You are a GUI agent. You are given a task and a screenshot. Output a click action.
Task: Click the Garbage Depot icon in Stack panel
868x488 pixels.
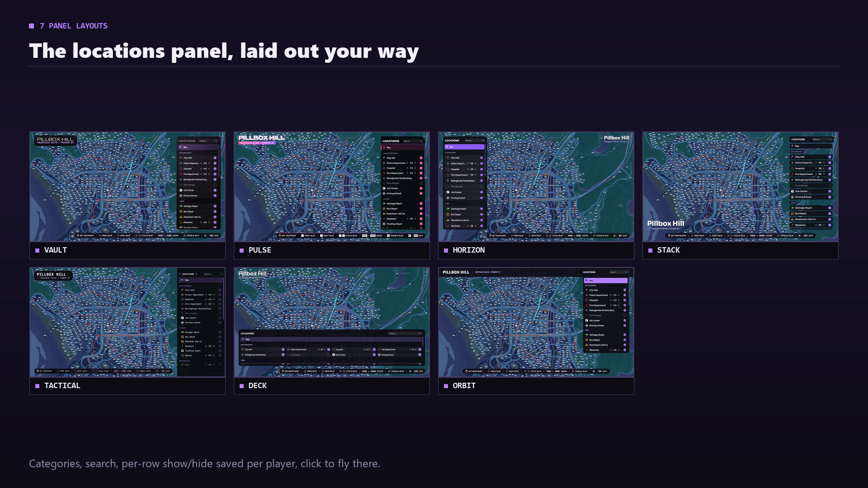(793, 208)
